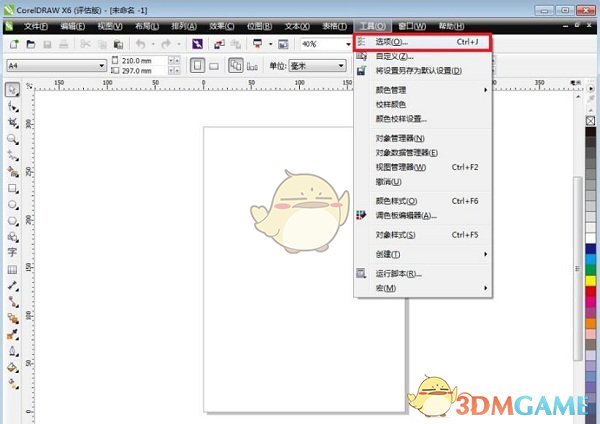The width and height of the screenshot is (600, 424).
Task: Click the Save disk icon
Action: [47, 44]
